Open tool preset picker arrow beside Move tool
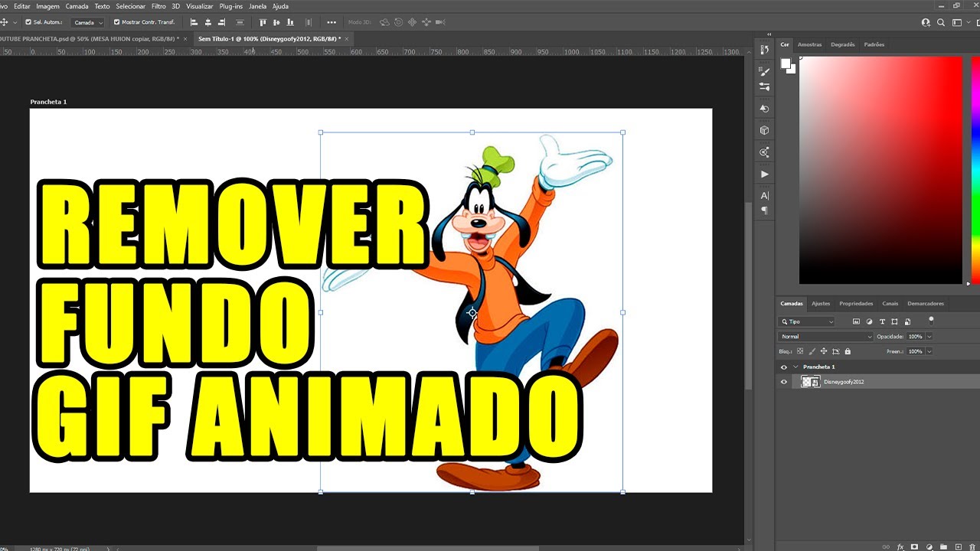The height and width of the screenshot is (551, 980). click(x=15, y=23)
